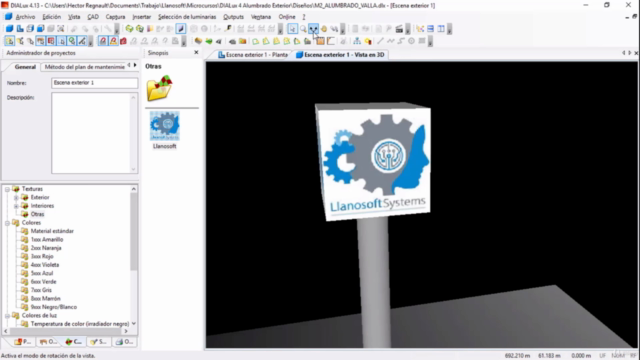Collapse the Texturas tree node
The image size is (640, 360).
pyautogui.click(x=7, y=189)
